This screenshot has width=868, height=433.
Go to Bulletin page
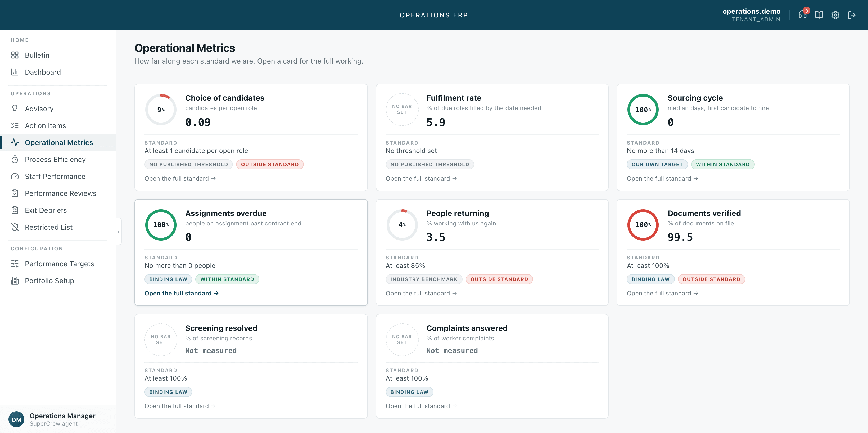[58, 55]
